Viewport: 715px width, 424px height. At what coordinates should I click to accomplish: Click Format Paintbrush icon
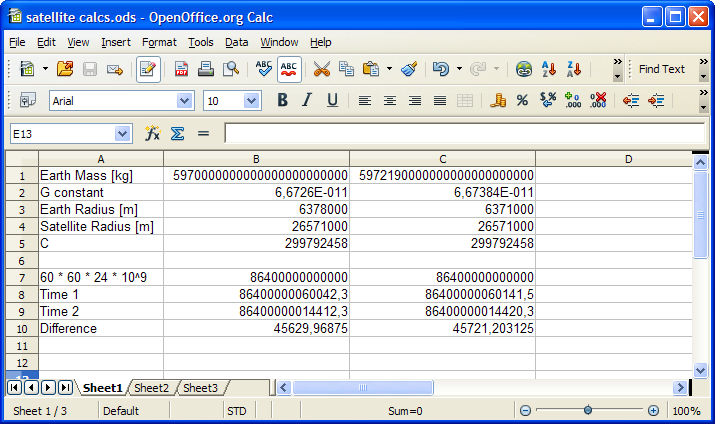tap(408, 69)
